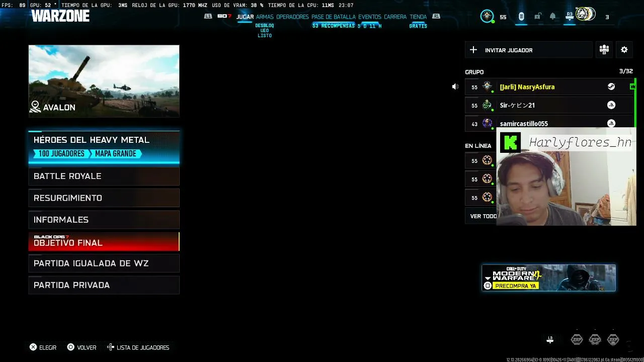Click samircastillo055's rank emblem
644x362 pixels.
(487, 123)
